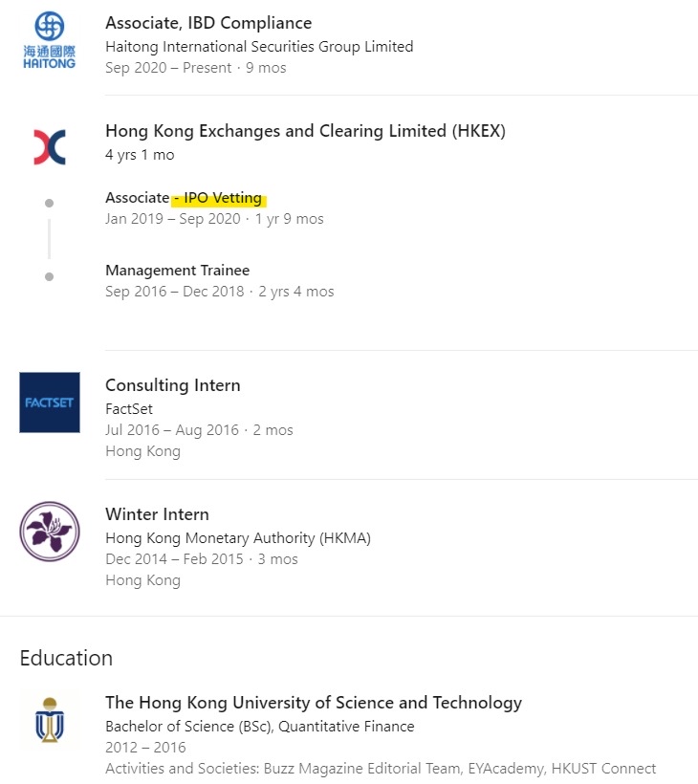698x784 pixels.
Task: Select the Management Trainee role
Action: (177, 271)
